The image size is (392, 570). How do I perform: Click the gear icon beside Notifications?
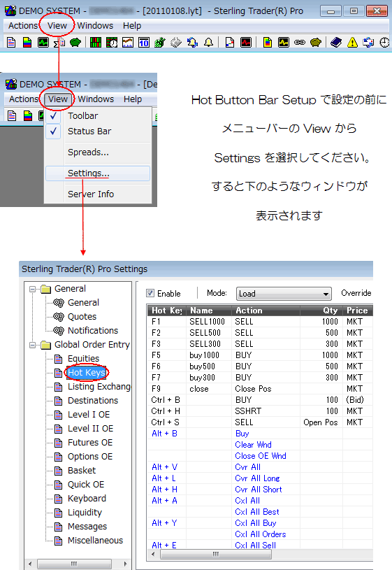click(x=59, y=330)
